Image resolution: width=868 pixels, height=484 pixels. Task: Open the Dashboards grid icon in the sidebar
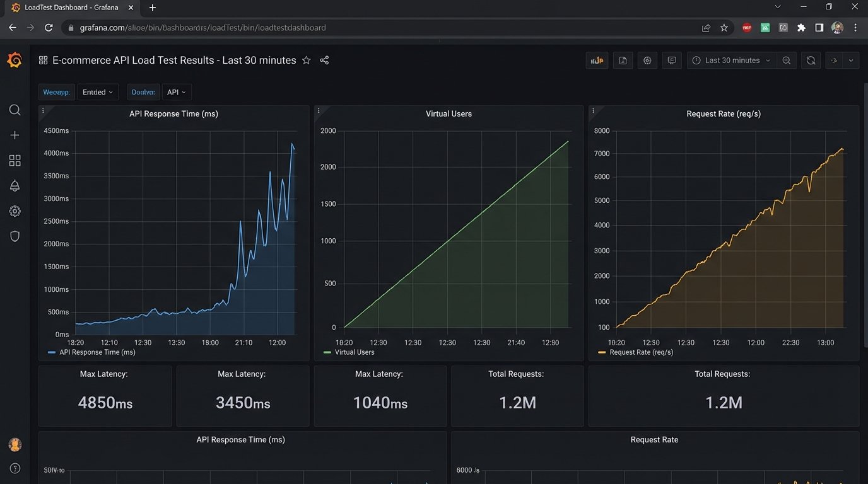(x=15, y=161)
